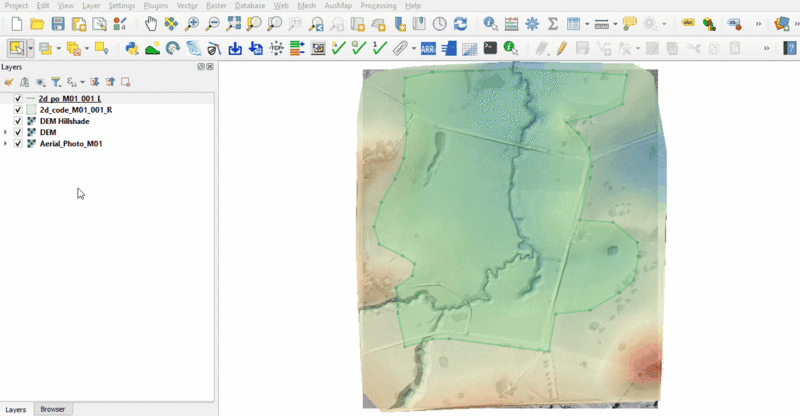Image resolution: width=800 pixels, height=416 pixels.
Task: Open the Python console plugin icon
Action: pyautogui.click(x=131, y=47)
